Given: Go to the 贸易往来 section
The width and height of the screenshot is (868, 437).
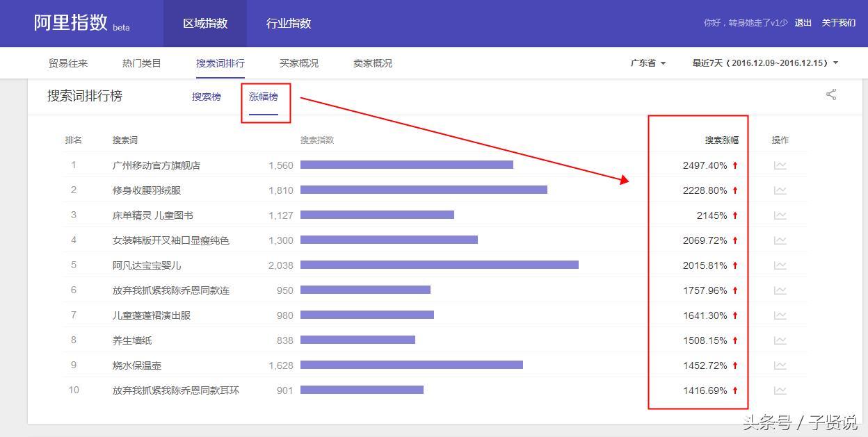Looking at the screenshot, I should point(68,63).
